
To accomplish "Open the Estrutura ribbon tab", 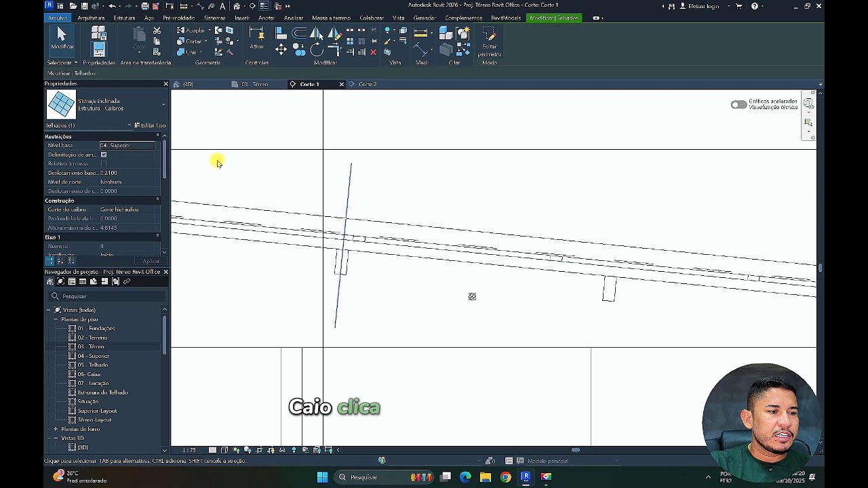I will pos(124,18).
